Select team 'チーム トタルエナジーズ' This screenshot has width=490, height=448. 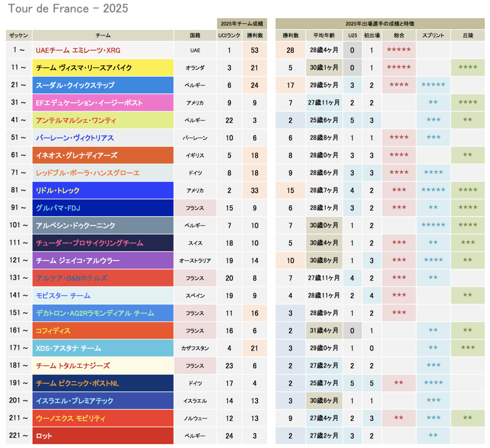[x=103, y=366]
